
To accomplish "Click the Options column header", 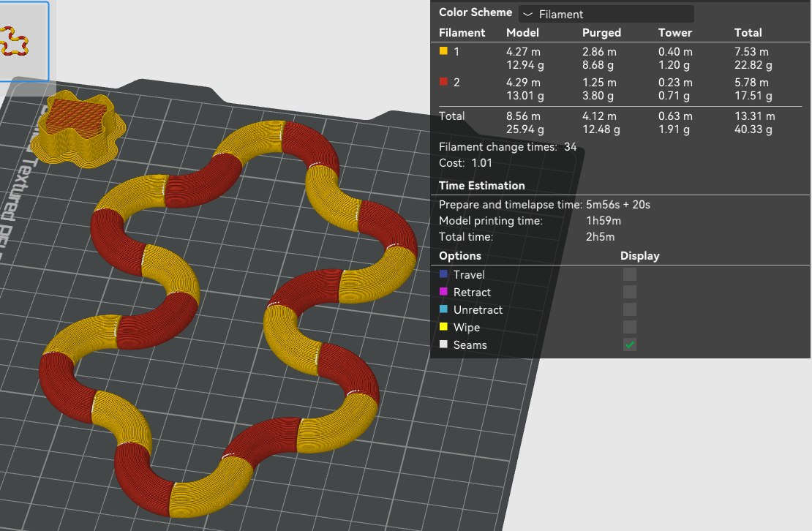I will tap(460, 256).
